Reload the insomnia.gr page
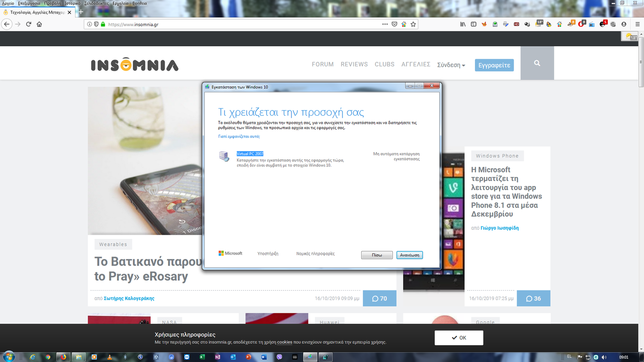644x362 pixels. (x=29, y=24)
